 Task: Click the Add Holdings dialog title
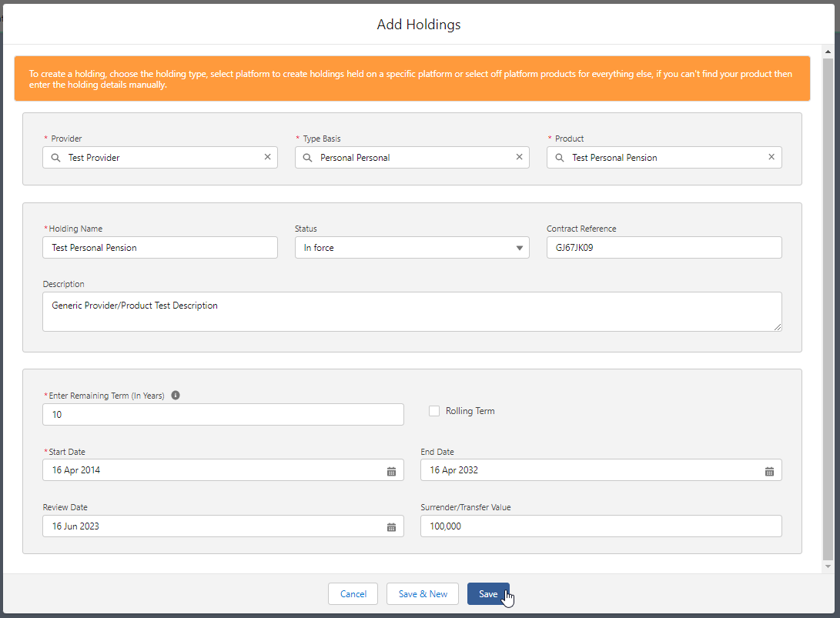[x=419, y=25]
